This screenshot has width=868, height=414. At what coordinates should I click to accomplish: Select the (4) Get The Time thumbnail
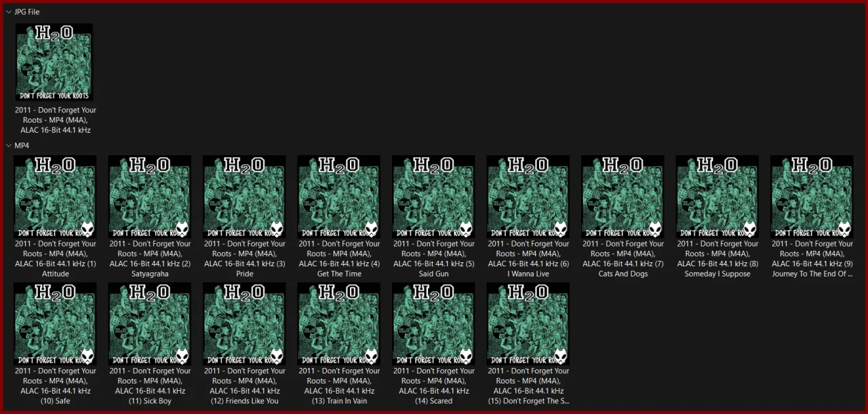(x=339, y=196)
